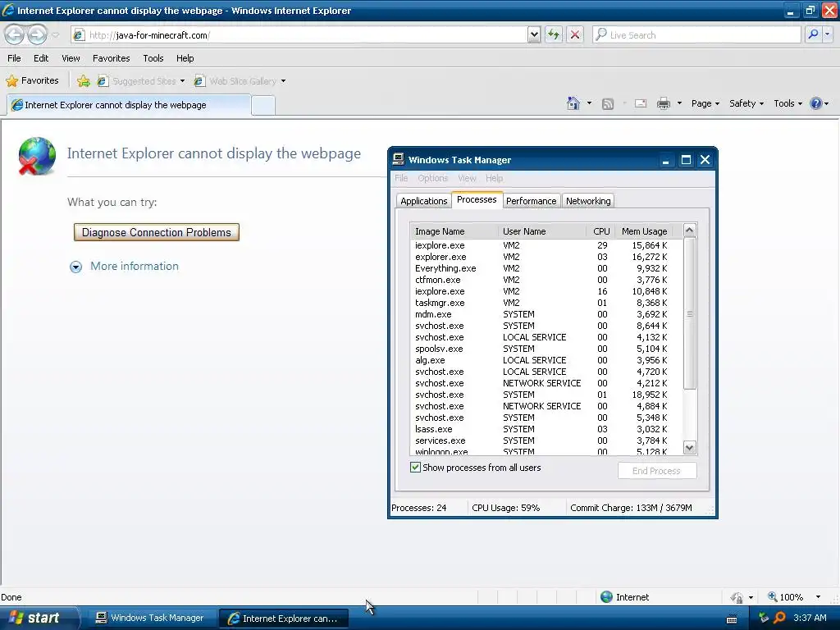Click Diagnose Connection Problems button
This screenshot has height=630, width=840.
point(157,232)
